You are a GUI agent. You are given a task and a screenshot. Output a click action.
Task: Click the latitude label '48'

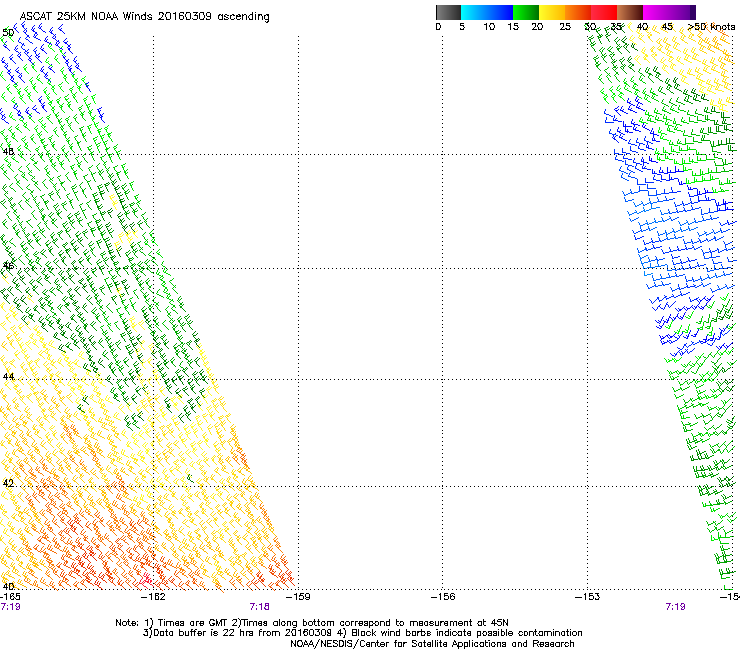pos(8,152)
